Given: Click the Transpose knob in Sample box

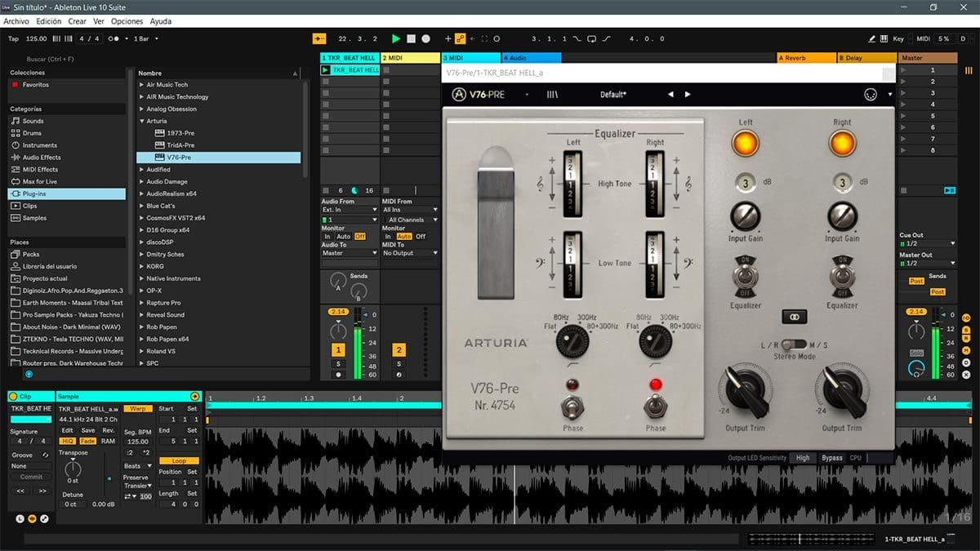Looking at the screenshot, I should coord(73,468).
